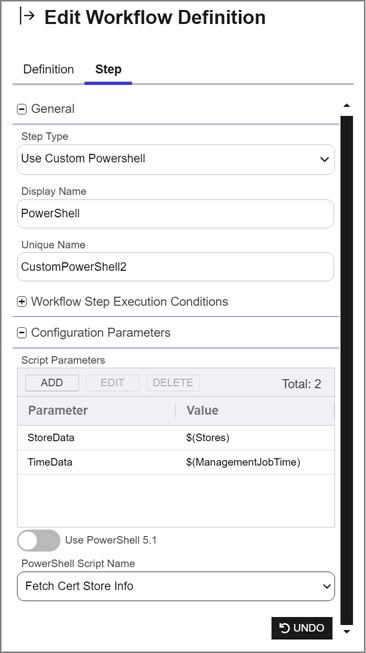The image size is (366, 653).
Task: Click the UNDO button
Action: point(302,628)
